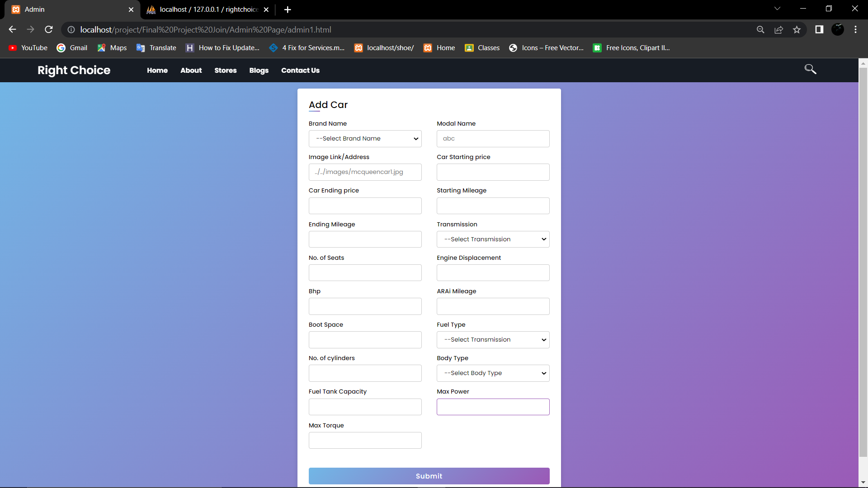This screenshot has width=868, height=488.
Task: Open the browser share icon
Action: 778,29
